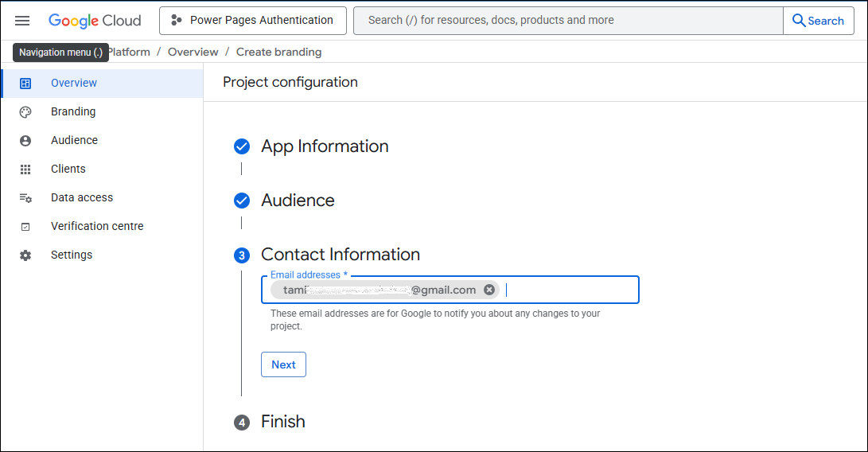Focus the resources search field

tap(568, 21)
